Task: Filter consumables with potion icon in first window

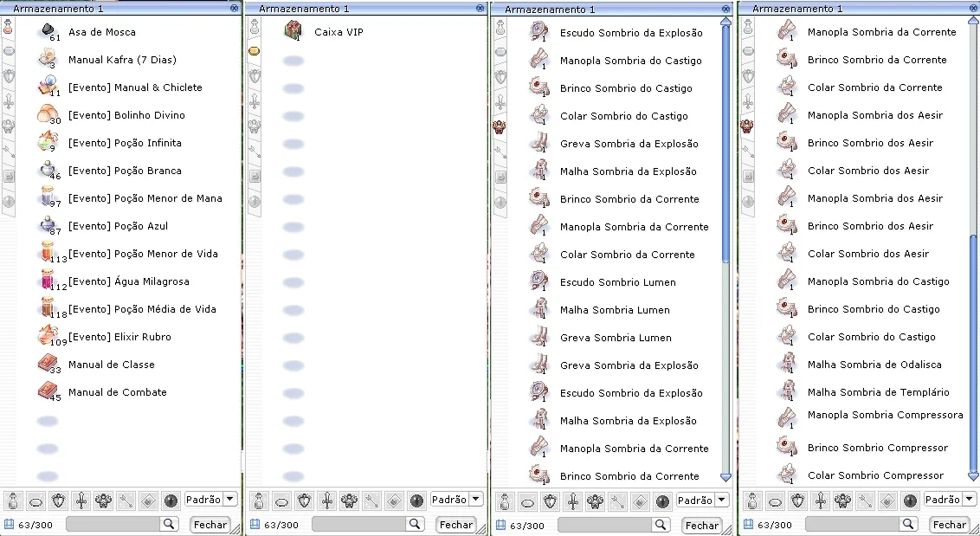Action: click(13, 500)
